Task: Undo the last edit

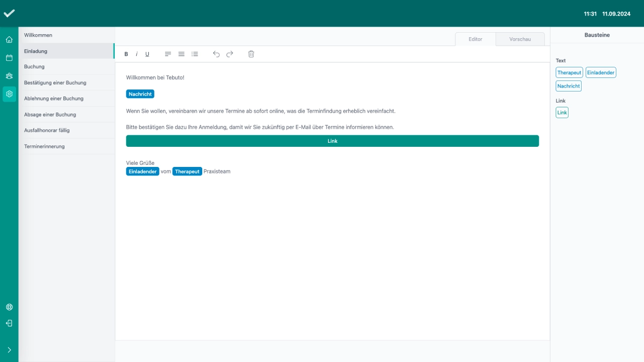Action: tap(216, 54)
